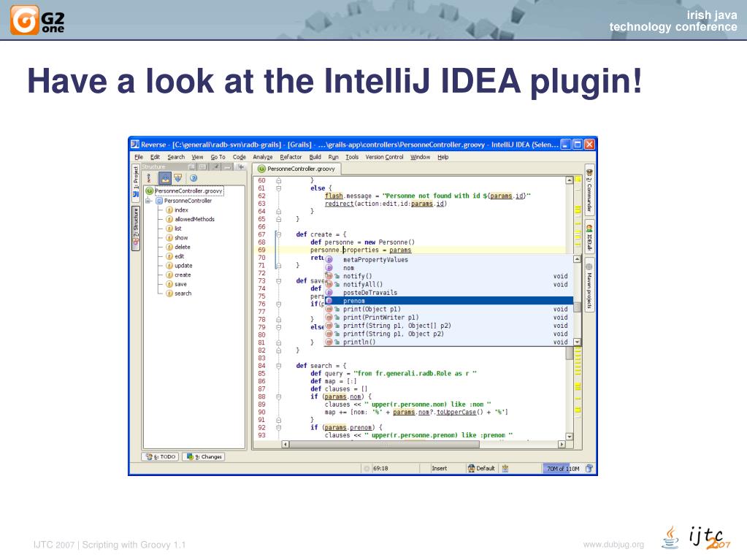This screenshot has height=560, width=747.
Task: Open the Edit menu
Action: pos(155,157)
